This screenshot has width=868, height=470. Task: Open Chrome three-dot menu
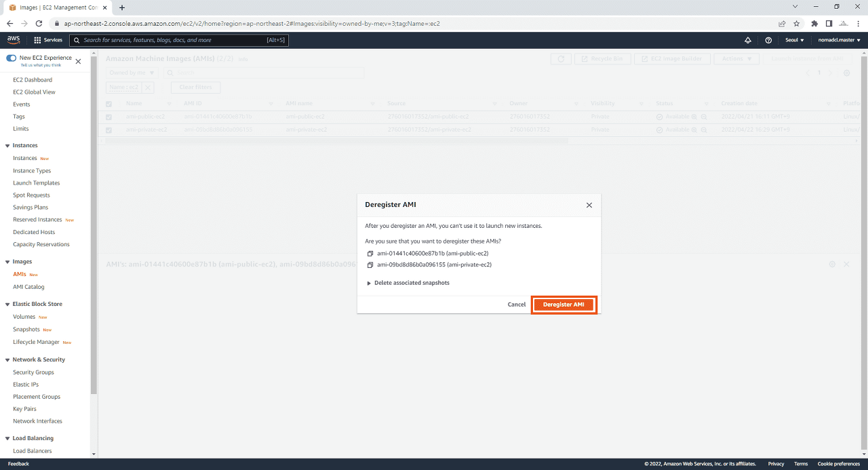point(857,23)
